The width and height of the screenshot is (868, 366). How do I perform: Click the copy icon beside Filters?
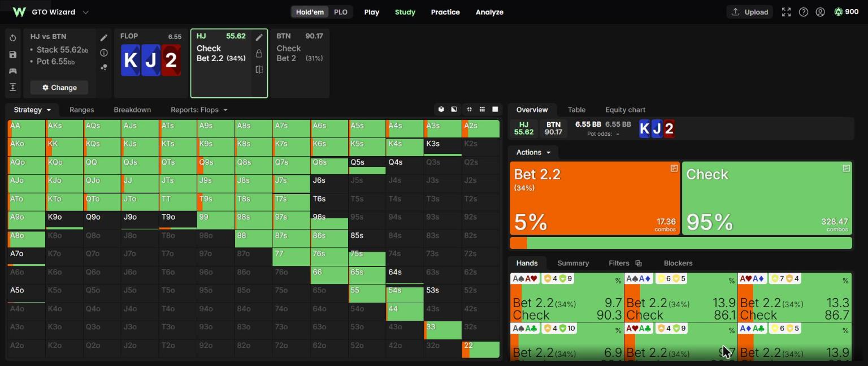coord(639,263)
